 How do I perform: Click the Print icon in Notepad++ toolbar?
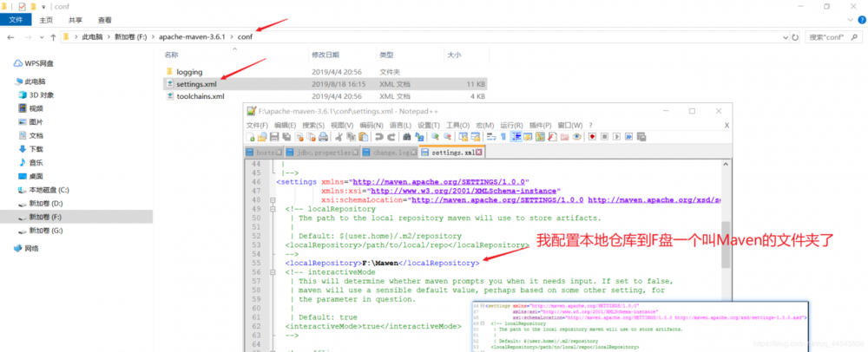(x=323, y=136)
